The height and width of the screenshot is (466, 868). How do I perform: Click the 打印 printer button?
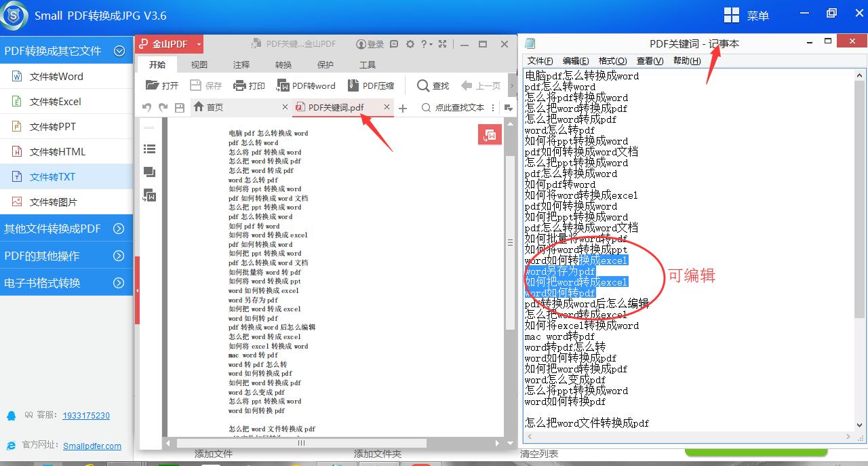coord(249,85)
